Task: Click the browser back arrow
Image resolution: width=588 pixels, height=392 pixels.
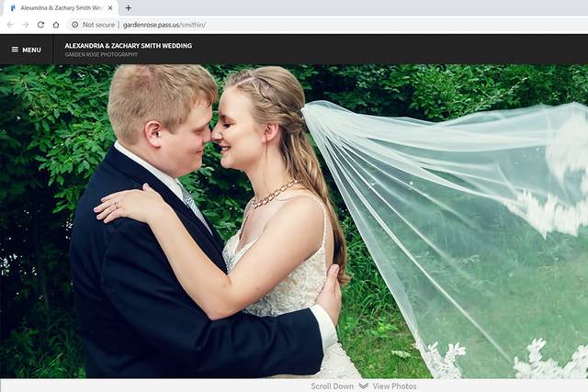Action: [x=10, y=25]
